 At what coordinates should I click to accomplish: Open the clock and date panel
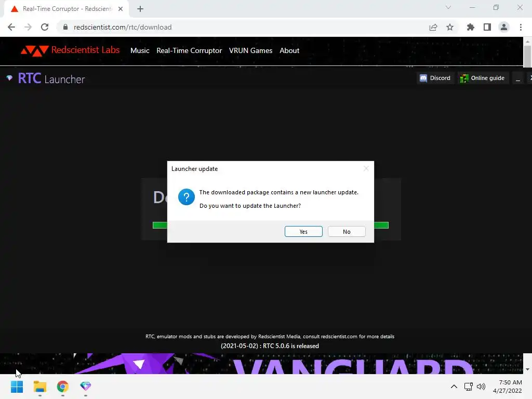[507, 387]
